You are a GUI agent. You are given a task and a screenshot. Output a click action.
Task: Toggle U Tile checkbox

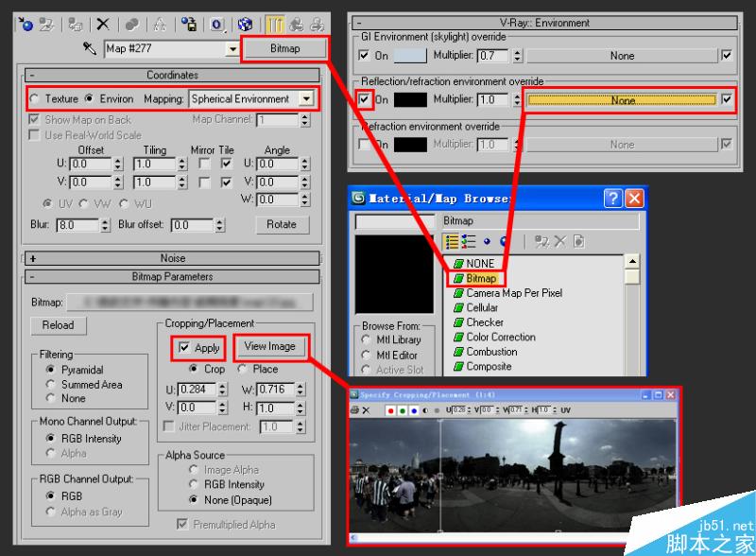(x=226, y=164)
